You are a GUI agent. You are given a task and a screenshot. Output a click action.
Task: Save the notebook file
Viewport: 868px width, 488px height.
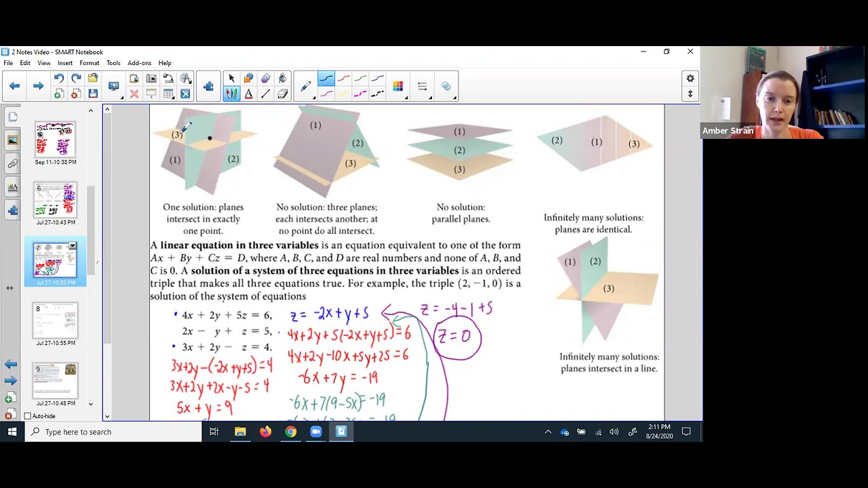[x=93, y=94]
